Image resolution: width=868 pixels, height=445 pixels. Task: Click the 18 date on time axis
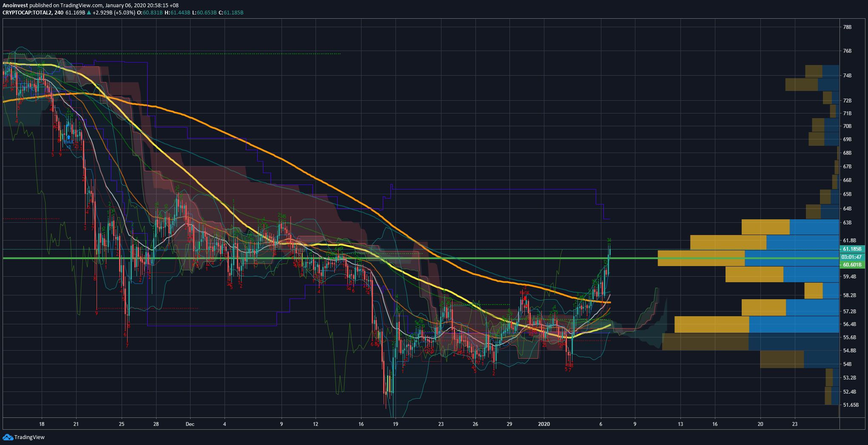(42, 424)
